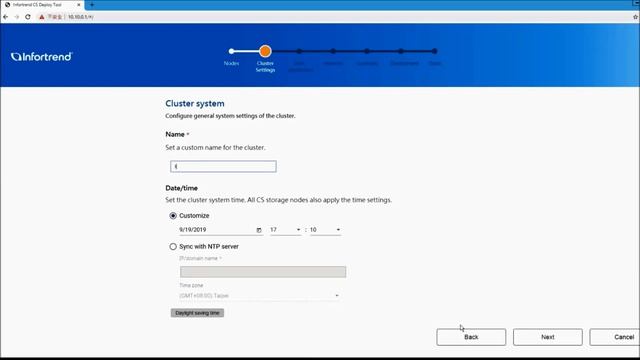Click the Next button

548,337
